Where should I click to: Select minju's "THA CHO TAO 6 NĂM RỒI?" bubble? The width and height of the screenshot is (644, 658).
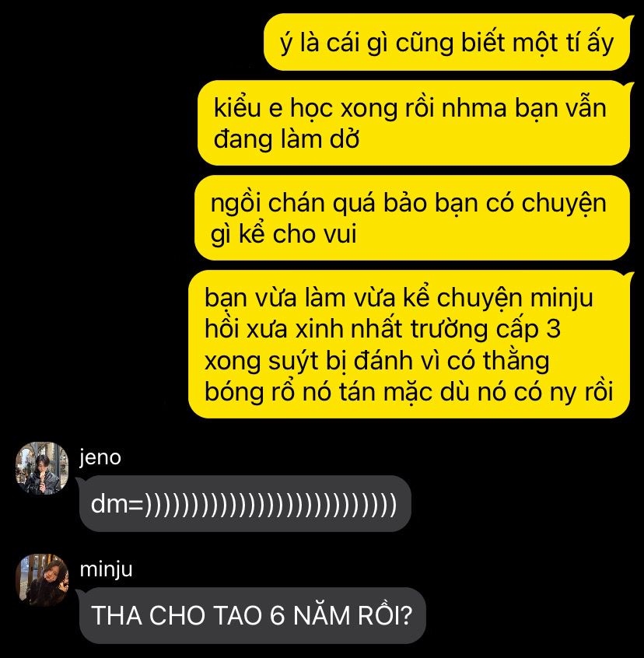(253, 615)
